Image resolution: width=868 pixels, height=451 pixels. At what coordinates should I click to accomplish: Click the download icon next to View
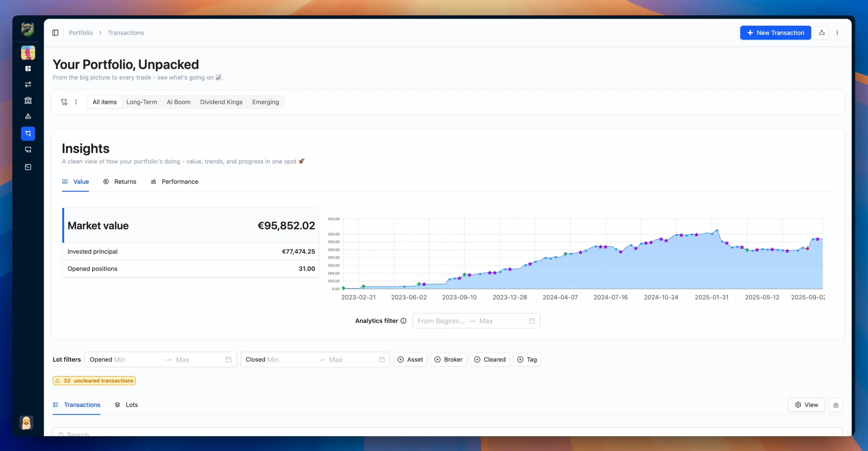click(836, 405)
